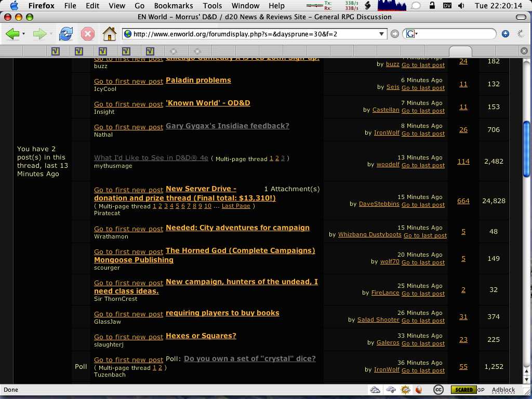The image size is (532, 399).
Task: Click the scrollbar down arrow at the page bottom
Action: click(526, 380)
